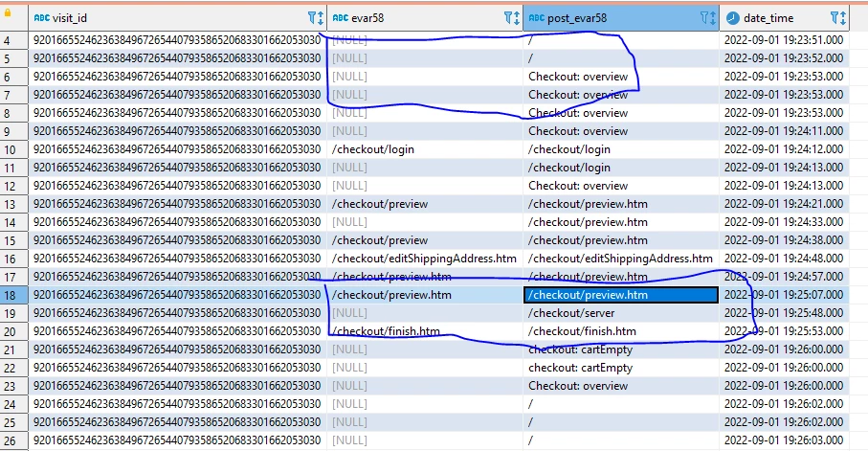Image resolution: width=868 pixels, height=451 pixels.
Task: Click the date_time '2022-09-01 19:24:21.000' cell
Action: click(784, 204)
